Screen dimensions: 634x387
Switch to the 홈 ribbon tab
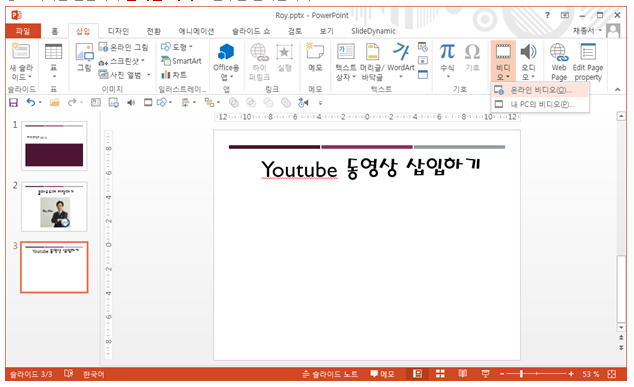point(55,31)
